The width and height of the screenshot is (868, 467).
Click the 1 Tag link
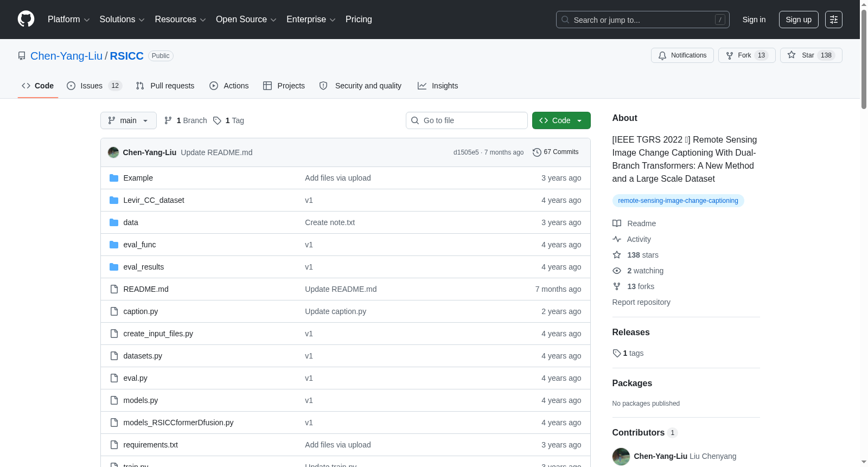(228, 120)
